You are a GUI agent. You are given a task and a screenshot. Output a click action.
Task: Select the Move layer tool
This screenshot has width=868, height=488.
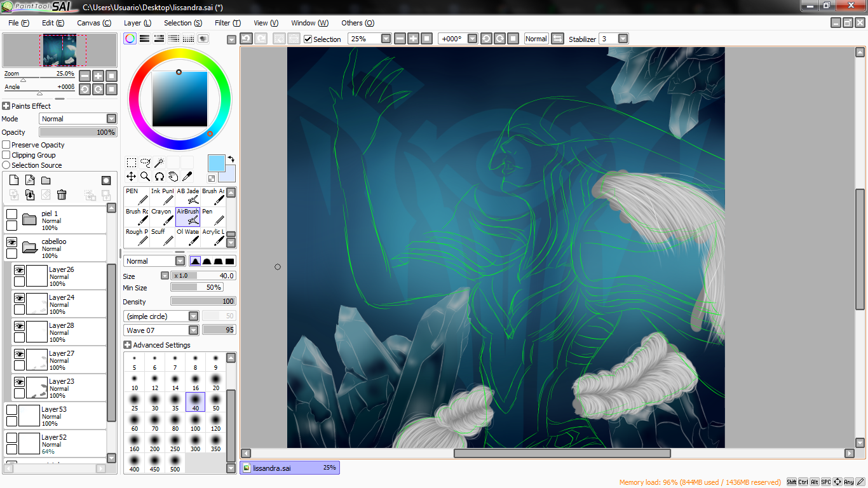coord(131,176)
